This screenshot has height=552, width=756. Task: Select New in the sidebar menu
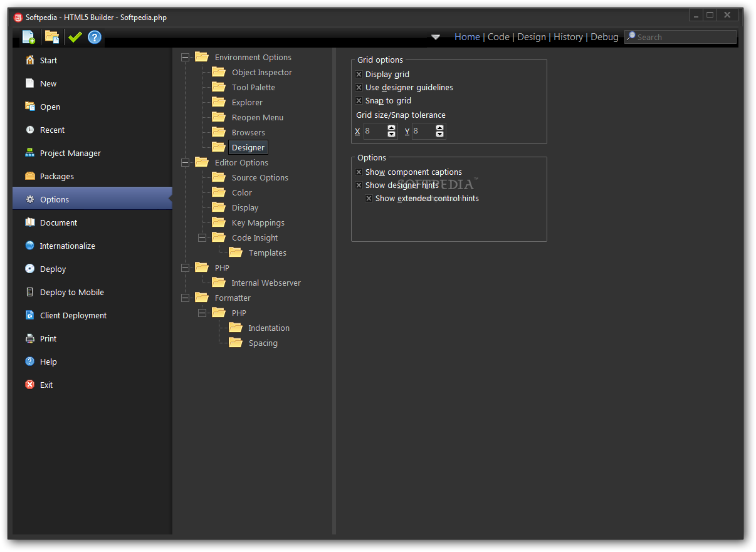point(92,83)
